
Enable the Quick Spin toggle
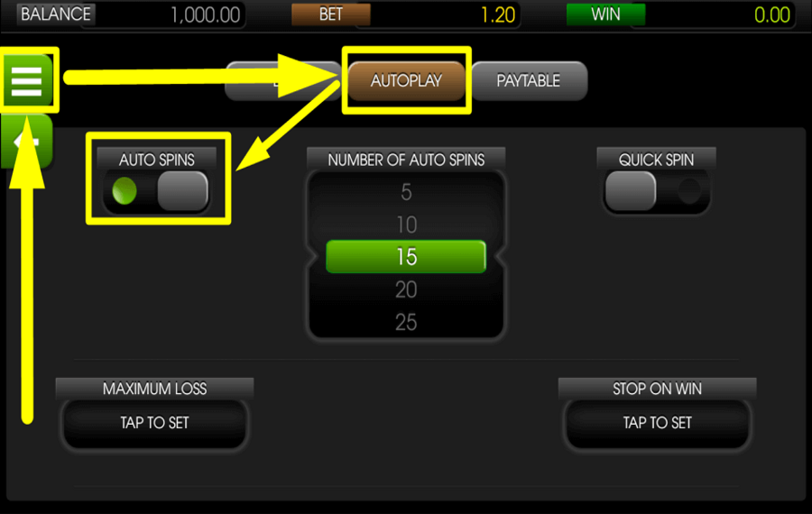click(x=656, y=191)
